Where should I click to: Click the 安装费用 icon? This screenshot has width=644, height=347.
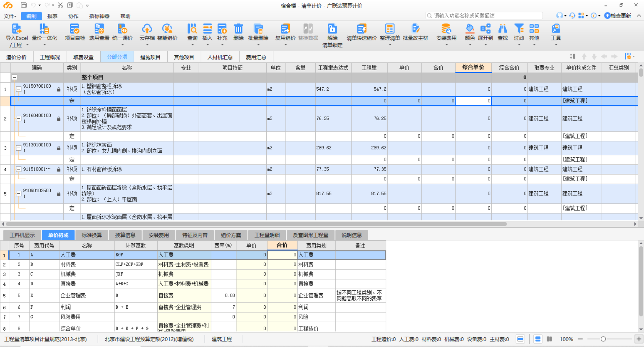446,29
